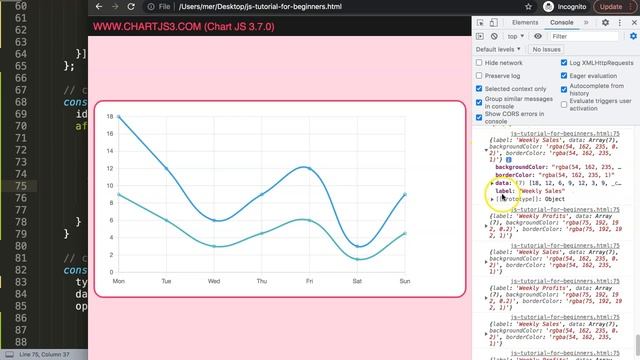Uncheck Autocomplete from history checkbox
This screenshot has height=360, width=640.
564,89
